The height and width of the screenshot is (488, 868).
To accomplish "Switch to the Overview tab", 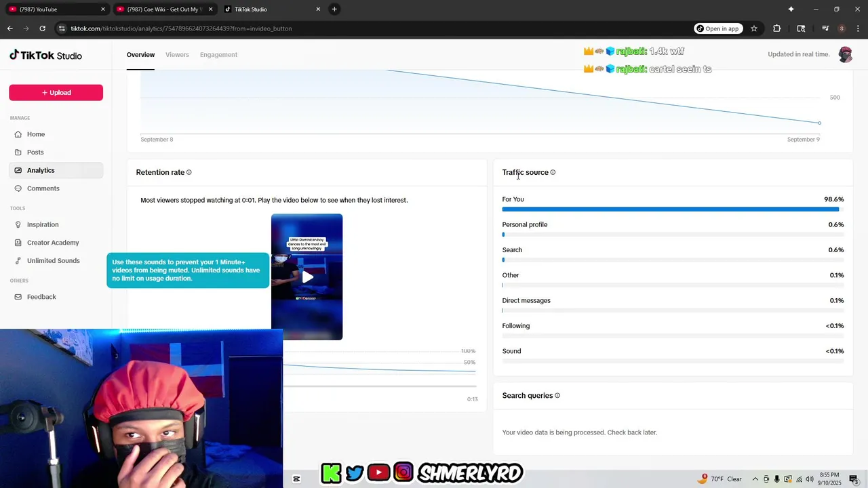I will click(x=140, y=55).
